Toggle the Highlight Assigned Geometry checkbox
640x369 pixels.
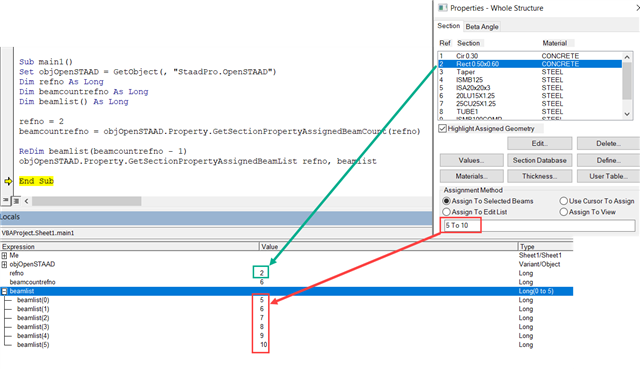(x=442, y=129)
